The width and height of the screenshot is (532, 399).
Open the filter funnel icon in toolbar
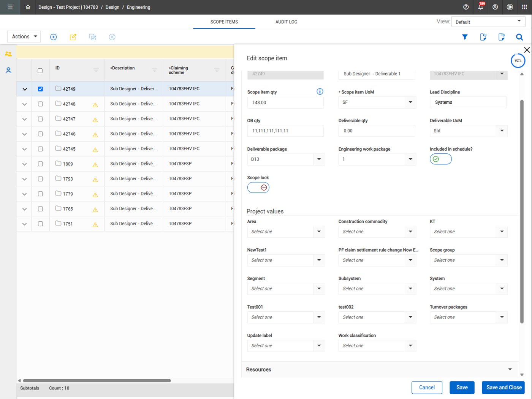pyautogui.click(x=465, y=37)
